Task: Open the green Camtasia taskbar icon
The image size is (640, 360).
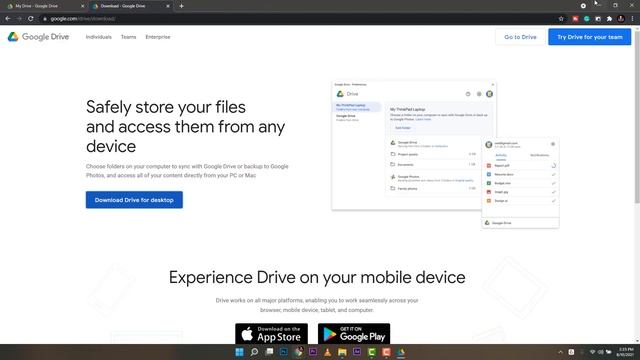Action: click(x=372, y=352)
